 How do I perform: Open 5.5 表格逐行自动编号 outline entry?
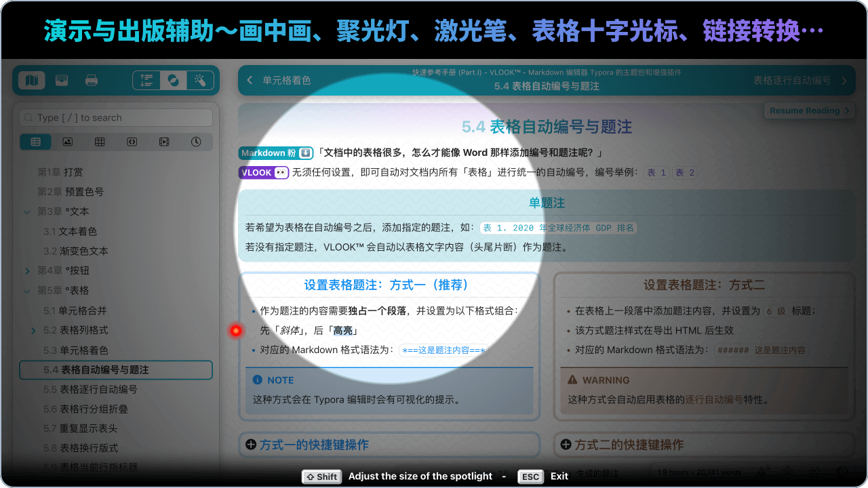[x=90, y=390]
